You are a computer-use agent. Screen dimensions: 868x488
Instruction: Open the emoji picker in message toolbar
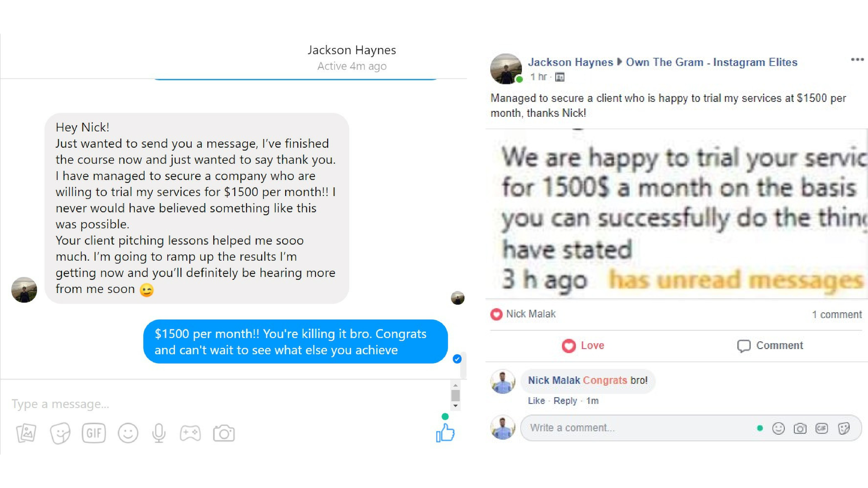[x=128, y=433]
